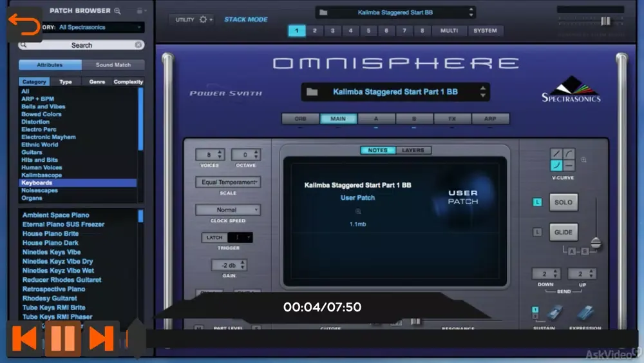Switch to the ARP tab
Image resolution: width=644 pixels, height=363 pixels.
(x=490, y=119)
